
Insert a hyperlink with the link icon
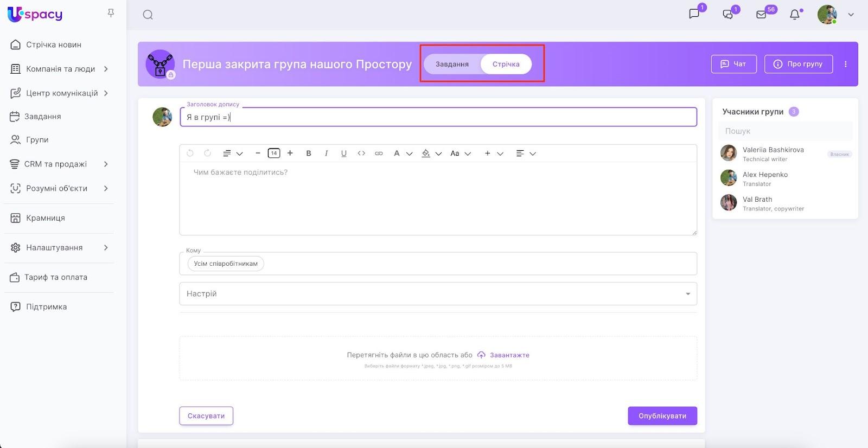[x=379, y=153]
